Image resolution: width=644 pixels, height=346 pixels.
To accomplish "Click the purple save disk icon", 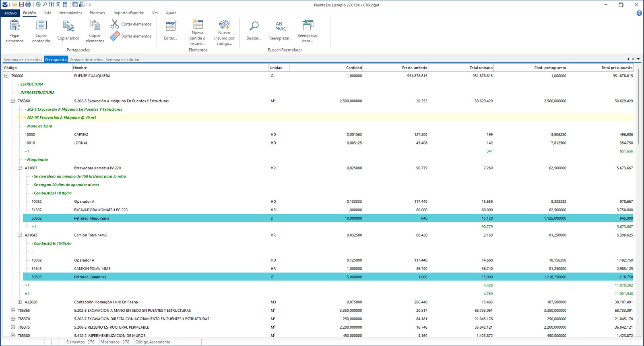I will [x=21, y=4].
